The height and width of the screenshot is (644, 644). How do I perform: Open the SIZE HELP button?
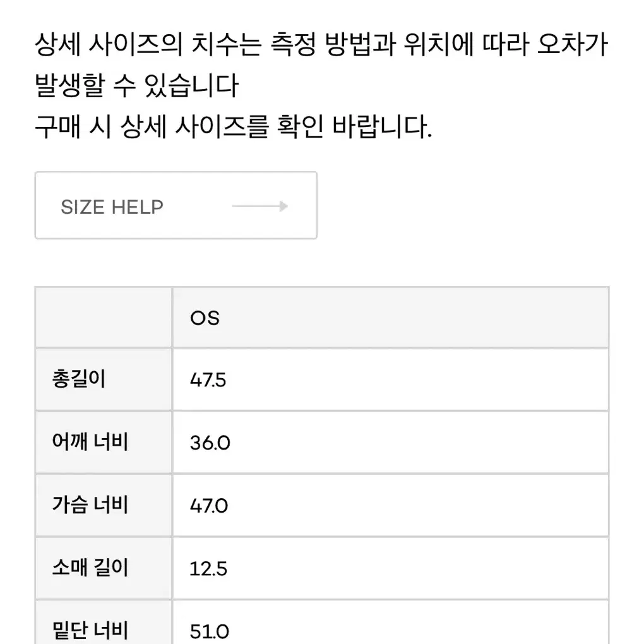point(176,205)
